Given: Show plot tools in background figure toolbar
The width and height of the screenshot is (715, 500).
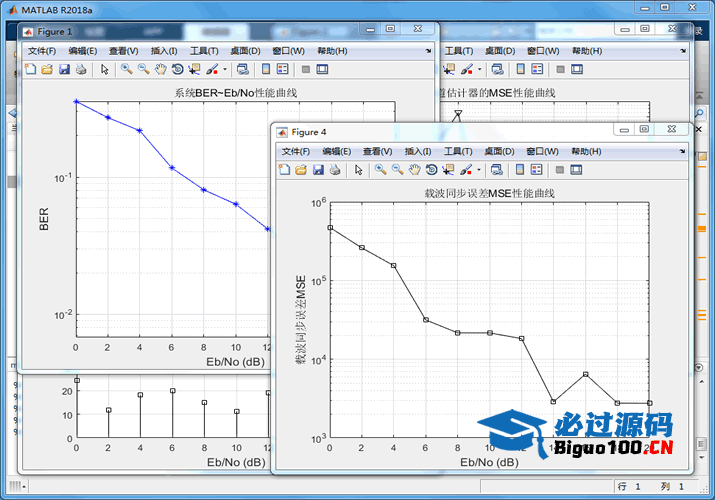Looking at the screenshot, I should (577, 69).
